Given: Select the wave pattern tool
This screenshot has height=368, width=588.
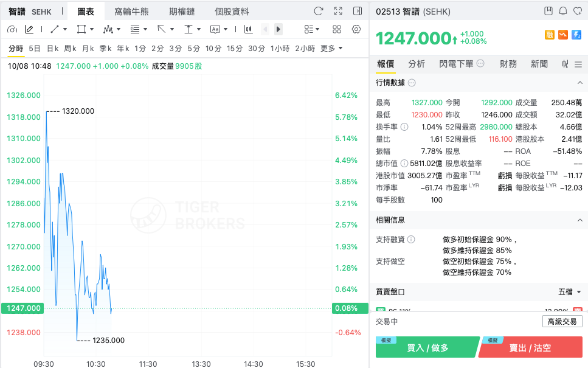Looking at the screenshot, I should pos(108,29).
